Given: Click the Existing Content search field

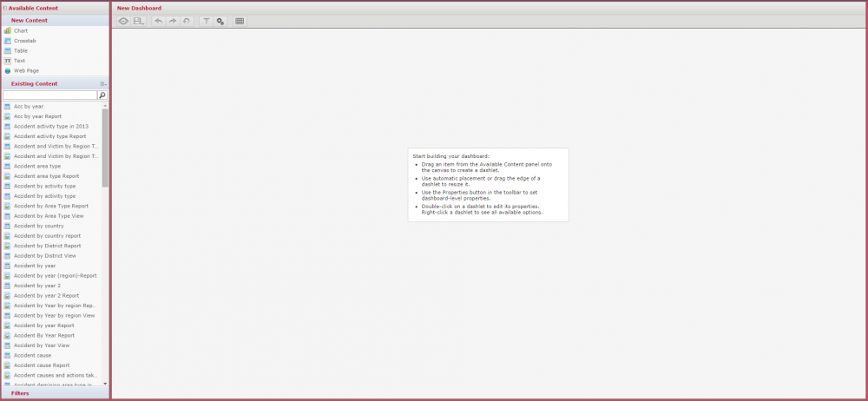Looking at the screenshot, I should click(x=49, y=95).
